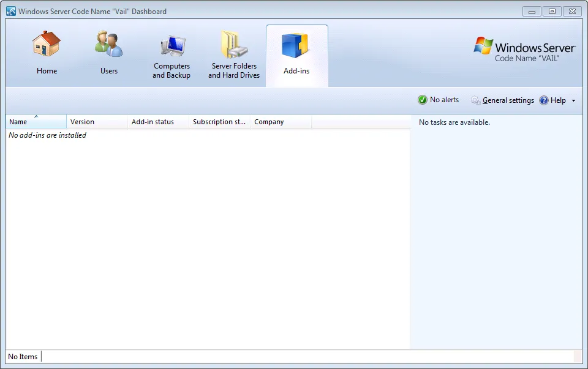Switch to Server Folders and Hard Drives label

tap(234, 70)
